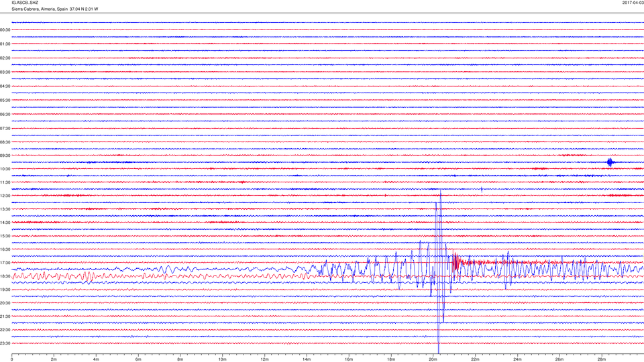Screen dimensions: 644x362
Task: Click the station code IG.ASCB..SHZ
Action: pos(25,3)
